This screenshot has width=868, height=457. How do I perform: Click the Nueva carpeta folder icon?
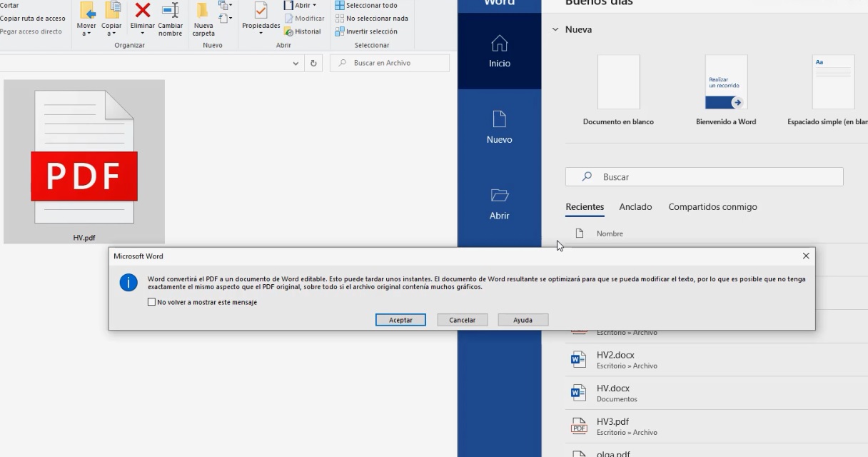pos(203,10)
